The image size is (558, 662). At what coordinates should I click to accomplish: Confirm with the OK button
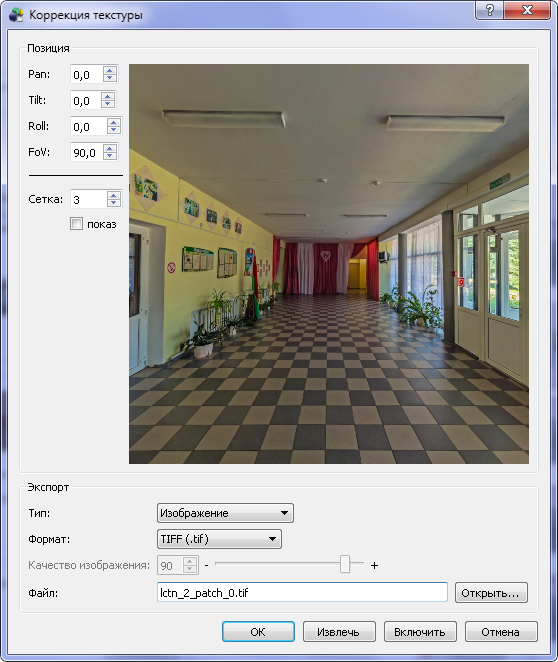[258, 632]
